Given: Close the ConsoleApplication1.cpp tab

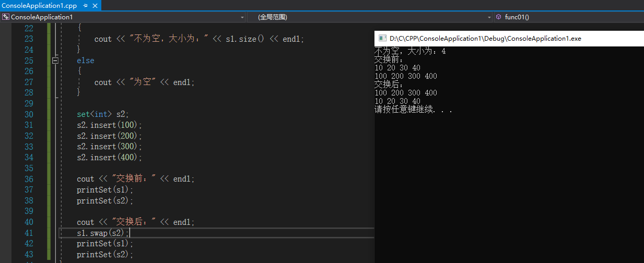Looking at the screenshot, I should coord(95,5).
